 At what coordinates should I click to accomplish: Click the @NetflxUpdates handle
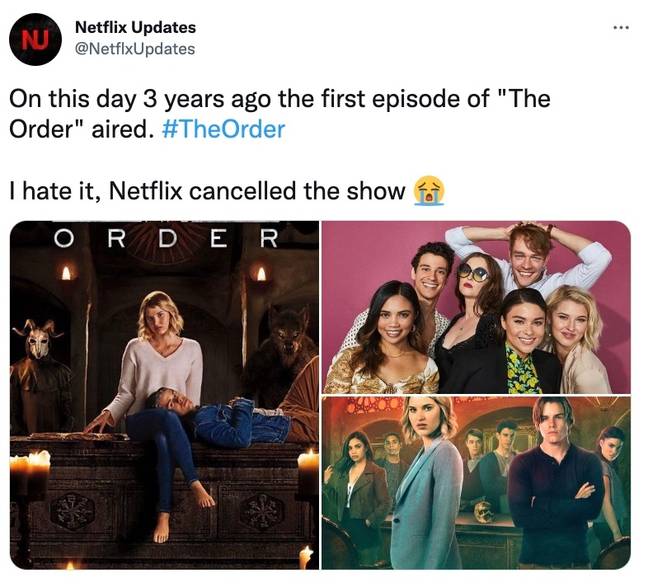(x=134, y=49)
